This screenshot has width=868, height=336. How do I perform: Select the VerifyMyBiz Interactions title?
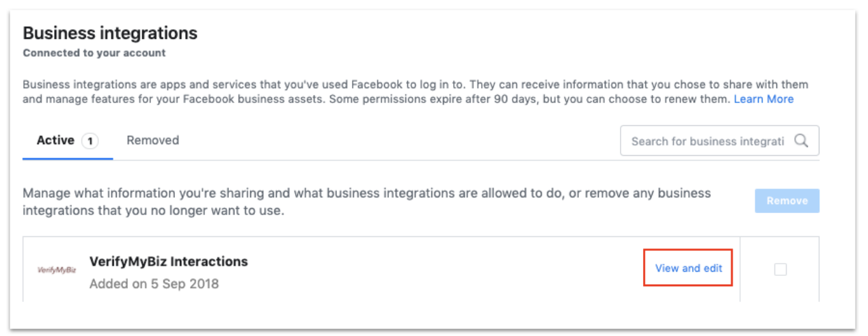[x=169, y=262]
